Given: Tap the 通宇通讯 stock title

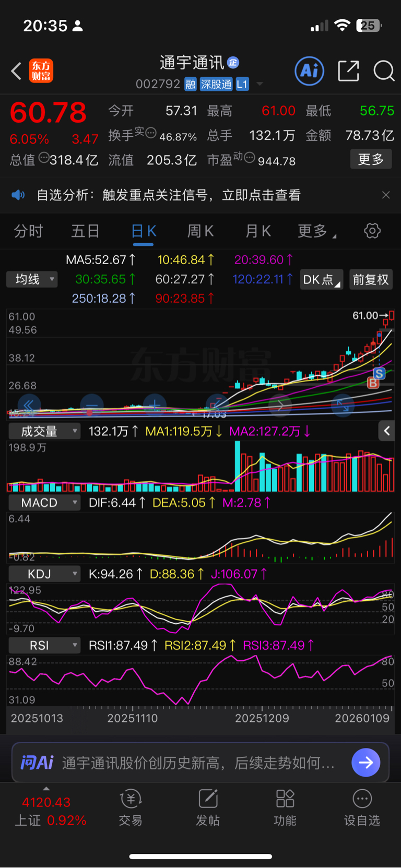Looking at the screenshot, I should coord(192,63).
